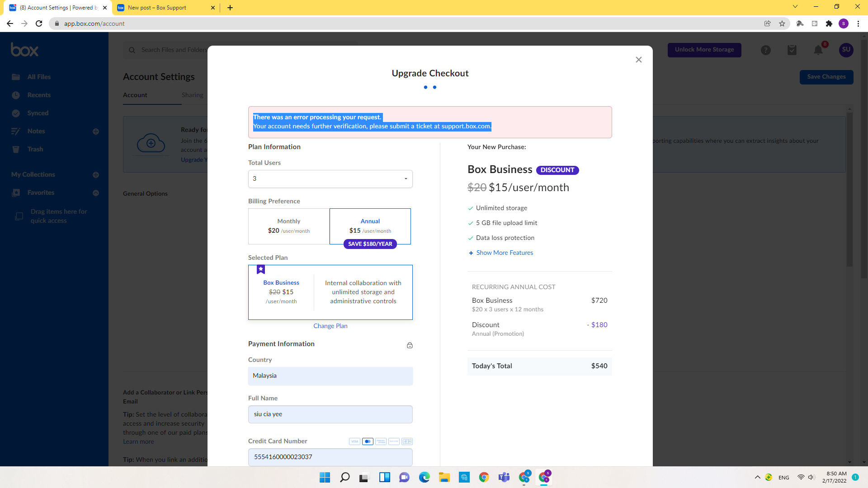
Task: Click the browser reload icon
Action: [x=39, y=23]
